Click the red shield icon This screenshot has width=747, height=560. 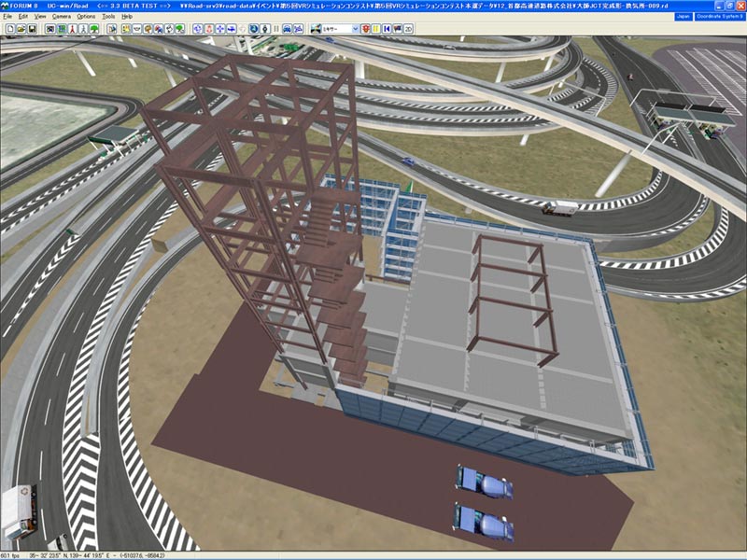coord(366,29)
